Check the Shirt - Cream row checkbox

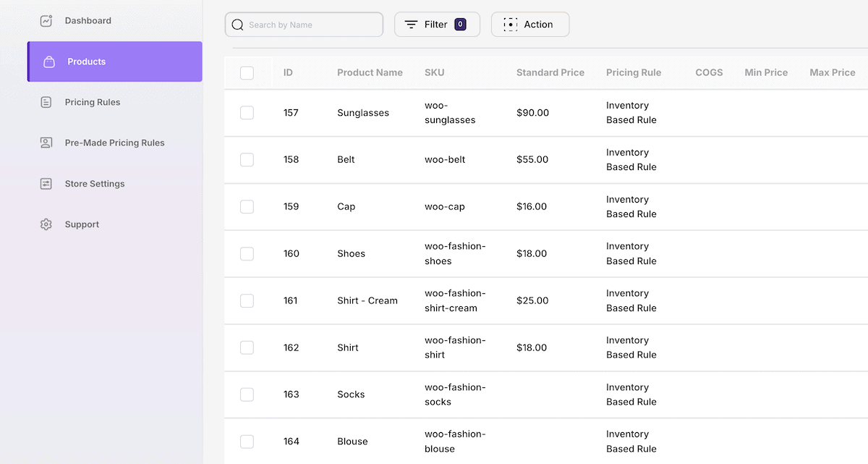[247, 301]
